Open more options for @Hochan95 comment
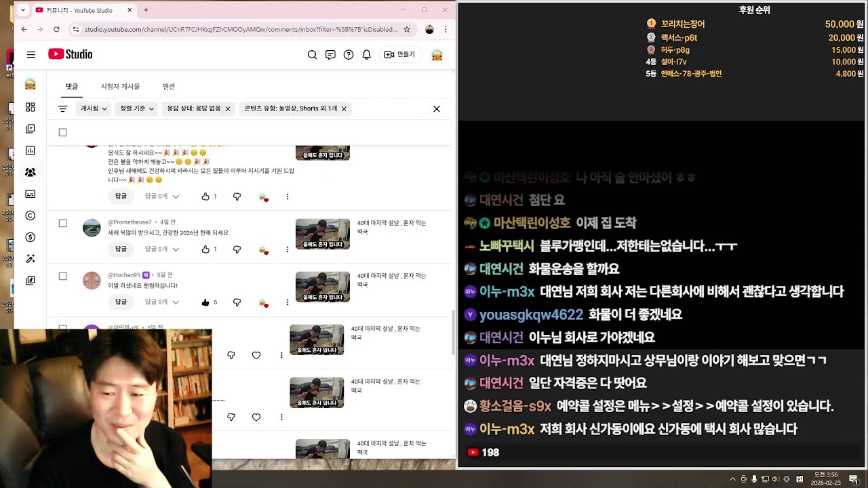Viewport: 868px width, 488px height. point(287,302)
